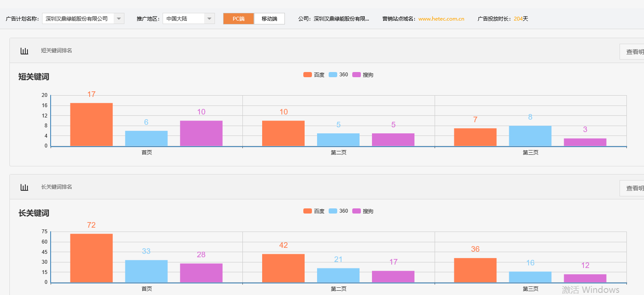The image size is (644, 295).
Task: Toggle 搜狗 legend in 短关键词 chart
Action: [x=363, y=75]
